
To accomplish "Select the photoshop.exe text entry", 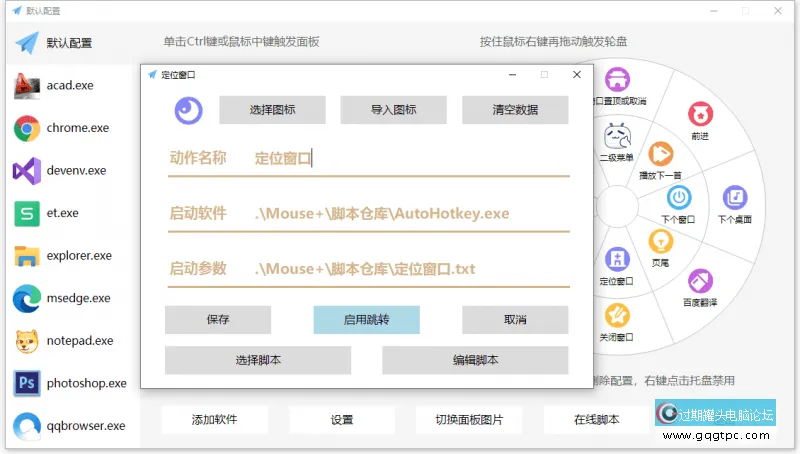I will (x=87, y=383).
